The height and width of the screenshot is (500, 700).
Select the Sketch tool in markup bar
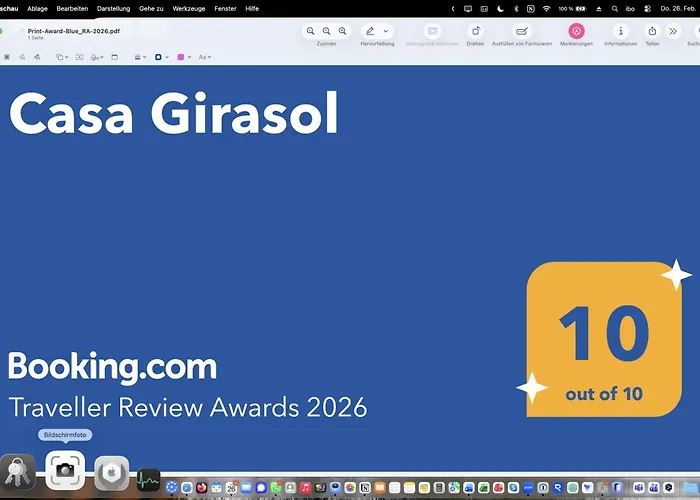tap(22, 57)
